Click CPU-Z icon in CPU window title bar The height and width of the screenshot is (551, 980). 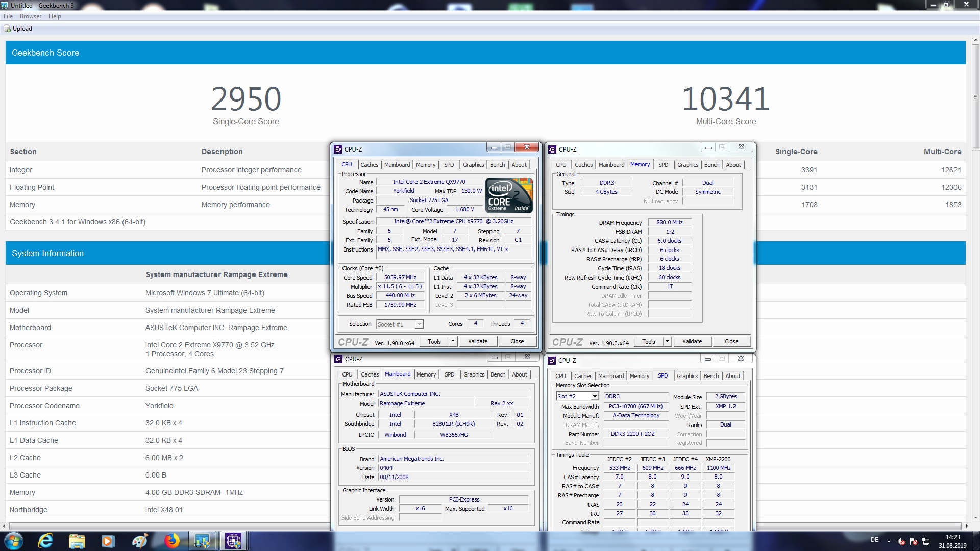click(338, 149)
